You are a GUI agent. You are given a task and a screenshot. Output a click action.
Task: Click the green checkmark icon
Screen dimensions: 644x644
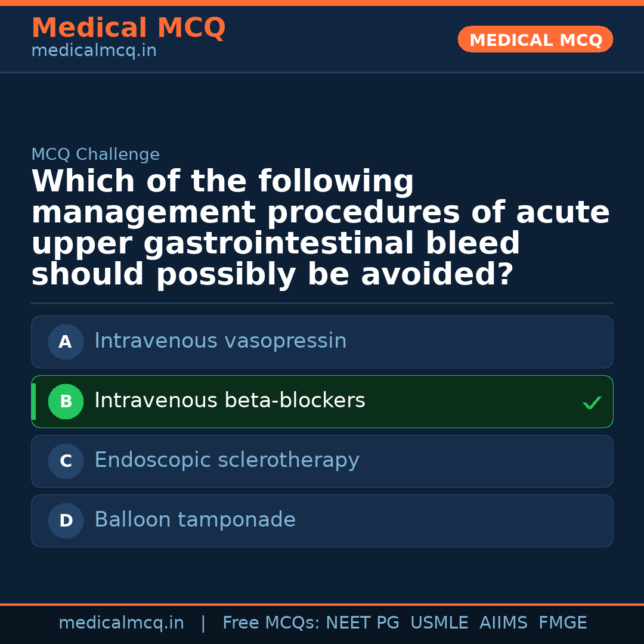(592, 403)
